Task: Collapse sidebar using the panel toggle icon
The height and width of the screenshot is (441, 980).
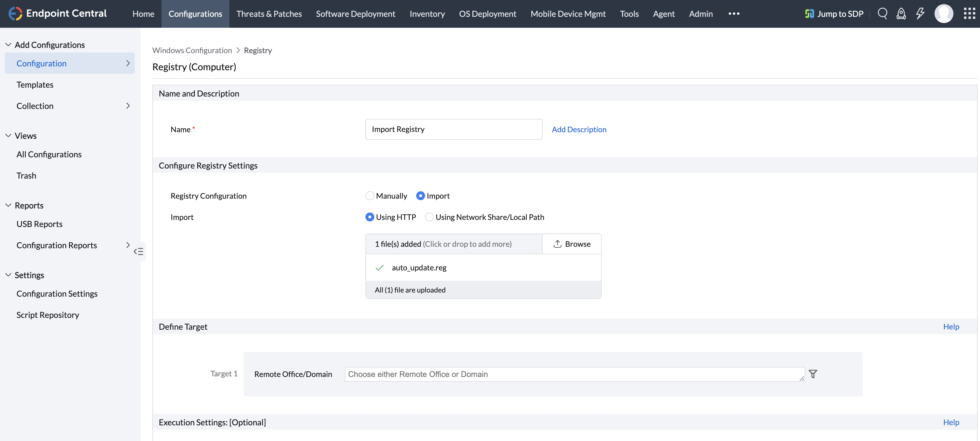Action: point(138,251)
